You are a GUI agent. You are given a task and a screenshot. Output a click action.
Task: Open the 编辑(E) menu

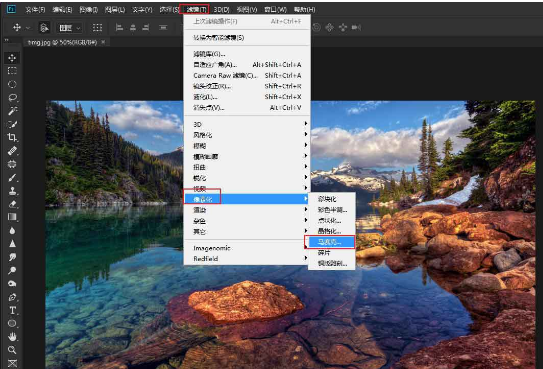point(62,9)
